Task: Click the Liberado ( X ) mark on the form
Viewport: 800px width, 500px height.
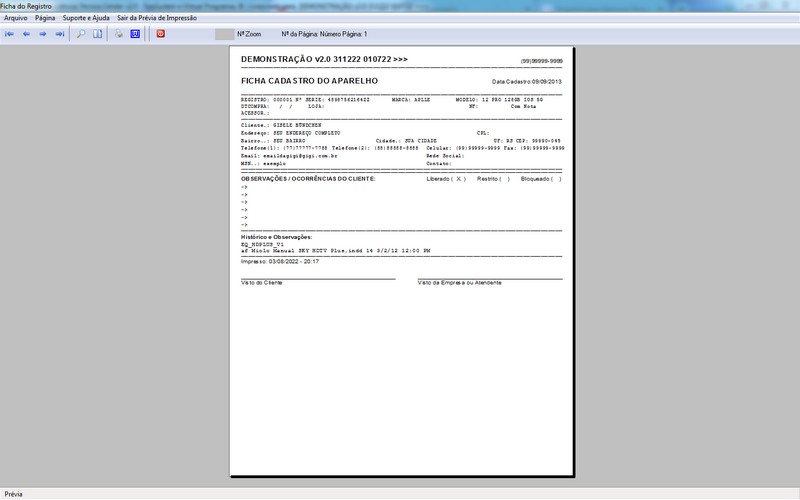Action: (x=446, y=179)
